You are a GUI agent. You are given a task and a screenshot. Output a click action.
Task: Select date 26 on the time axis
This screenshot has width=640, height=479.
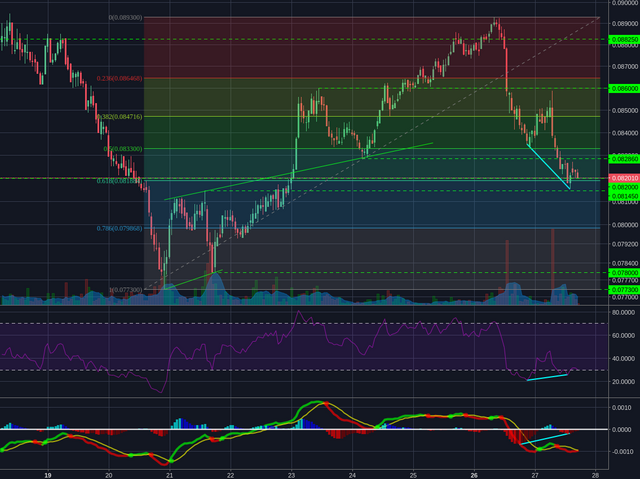[x=474, y=475]
